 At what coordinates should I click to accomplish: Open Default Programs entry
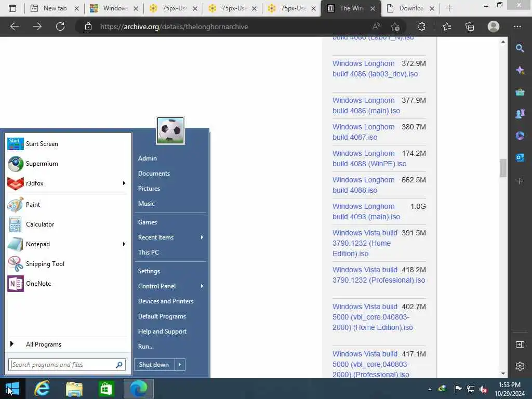pos(162,316)
